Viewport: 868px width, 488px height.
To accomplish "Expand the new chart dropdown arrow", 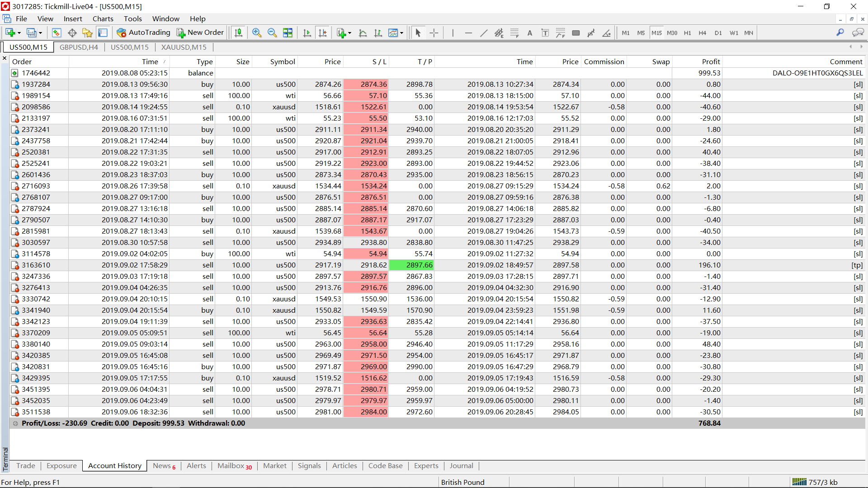I will [x=19, y=33].
